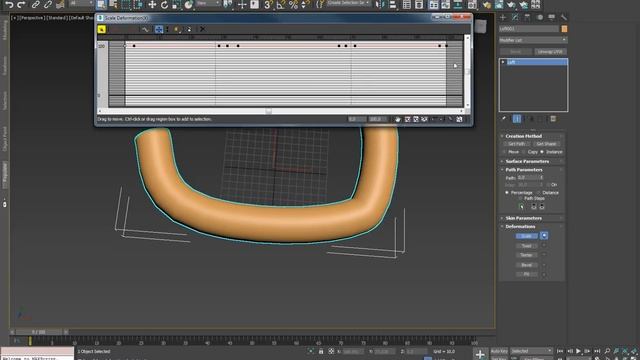Enable the Snap On checkbox
Viewport: 640px width, 360px height.
(x=553, y=185)
